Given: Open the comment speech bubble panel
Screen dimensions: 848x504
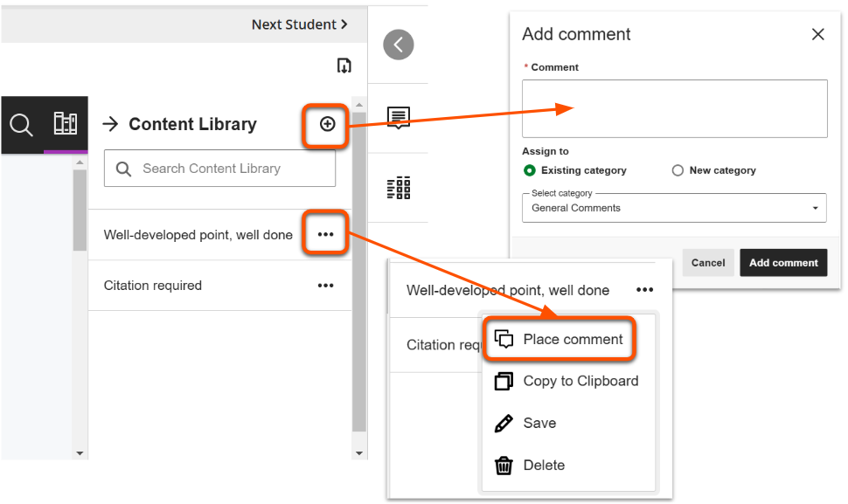Looking at the screenshot, I should (399, 118).
